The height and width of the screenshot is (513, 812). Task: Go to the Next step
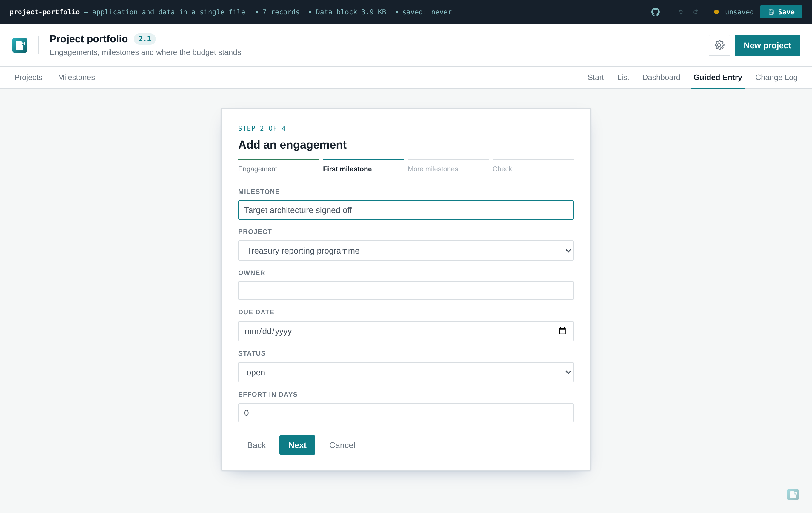pyautogui.click(x=297, y=445)
